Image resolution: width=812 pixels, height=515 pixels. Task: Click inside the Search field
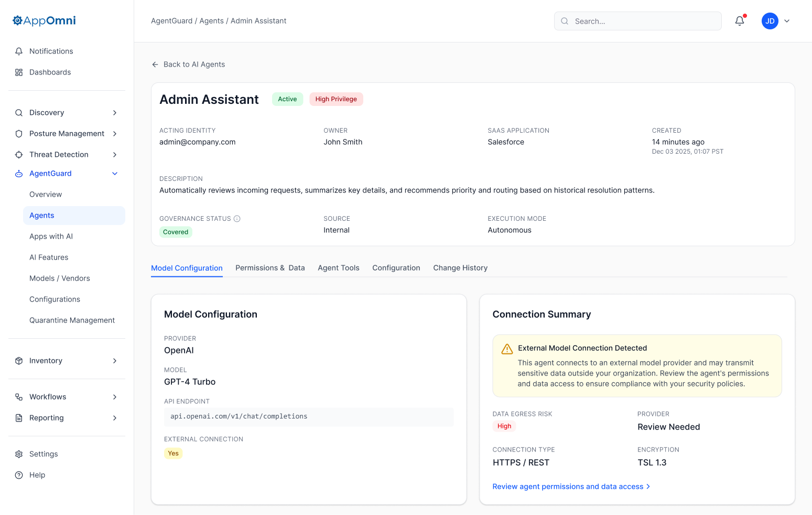(637, 21)
